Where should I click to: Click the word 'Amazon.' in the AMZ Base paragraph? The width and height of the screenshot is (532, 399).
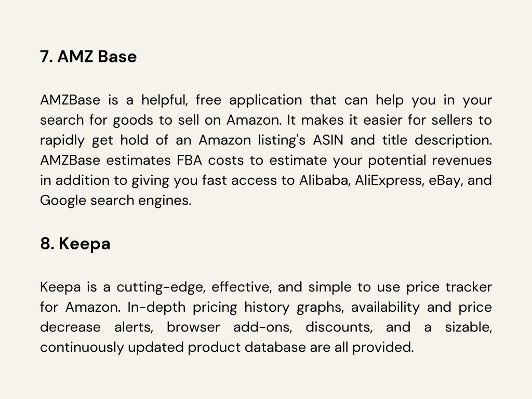click(254, 120)
